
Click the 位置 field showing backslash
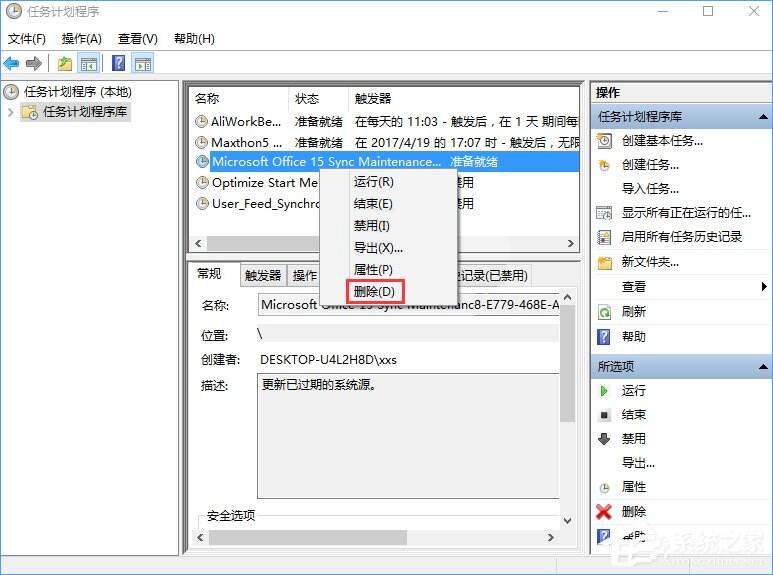409,334
